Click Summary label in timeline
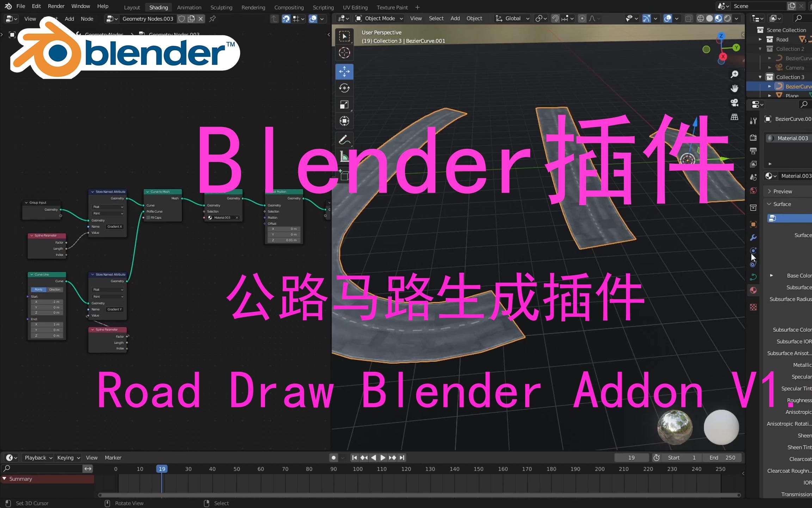This screenshot has height=508, width=812. (21, 478)
